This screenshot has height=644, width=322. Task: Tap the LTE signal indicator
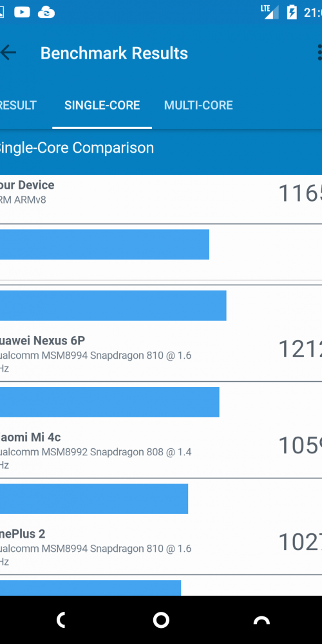click(270, 12)
